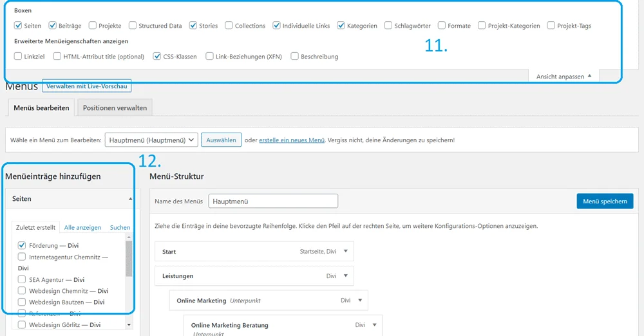Enable the Projekt-Kategorien checkbox
Screen dimensions: 644x336
pos(482,26)
